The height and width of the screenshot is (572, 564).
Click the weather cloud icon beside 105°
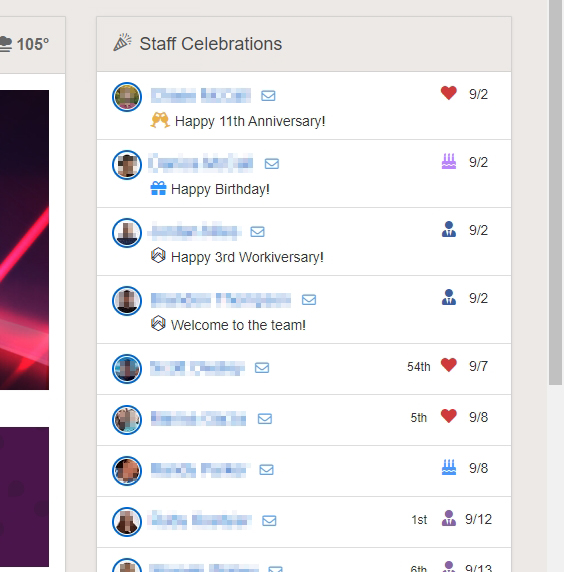pyautogui.click(x=6, y=44)
